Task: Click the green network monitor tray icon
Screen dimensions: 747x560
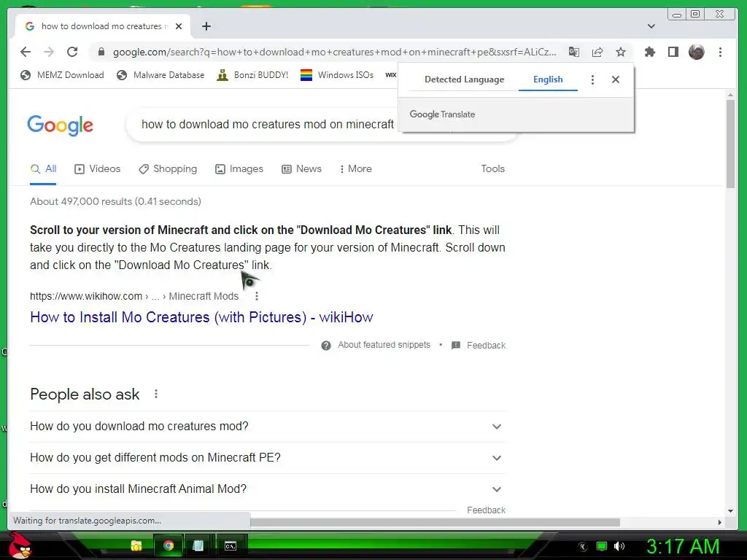Action: tap(602, 546)
